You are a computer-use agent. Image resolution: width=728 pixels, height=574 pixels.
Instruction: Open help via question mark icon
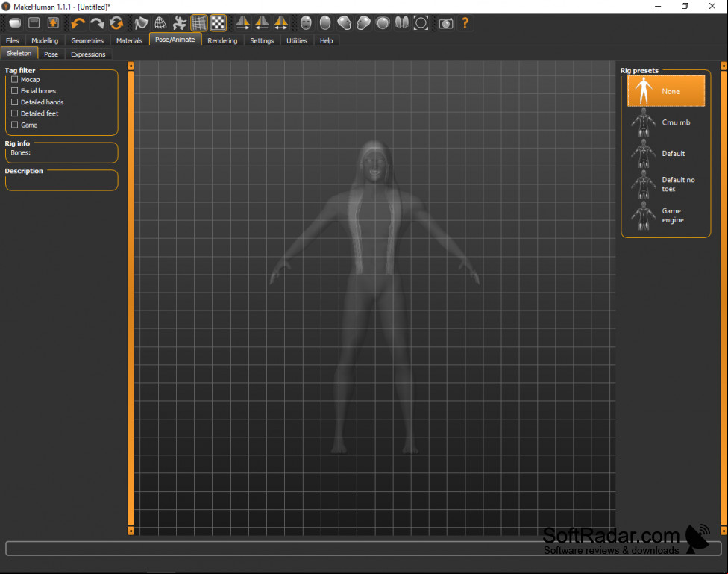point(465,23)
